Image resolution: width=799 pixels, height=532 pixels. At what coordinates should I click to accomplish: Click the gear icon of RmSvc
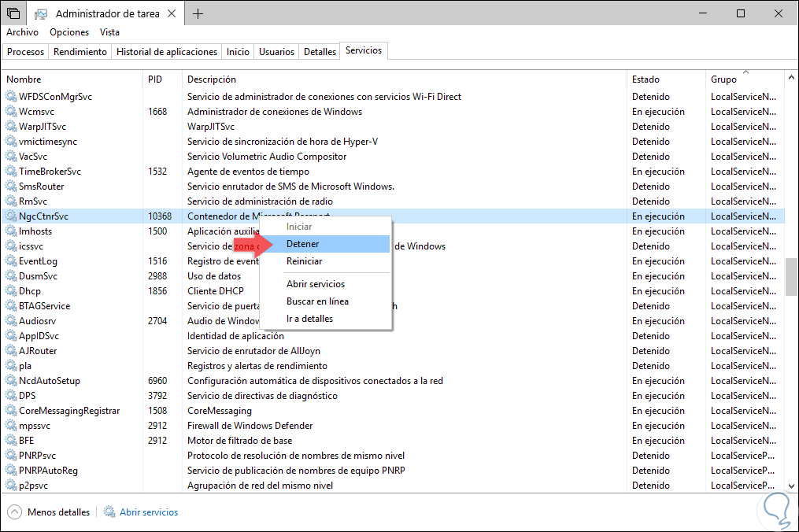pyautogui.click(x=11, y=201)
